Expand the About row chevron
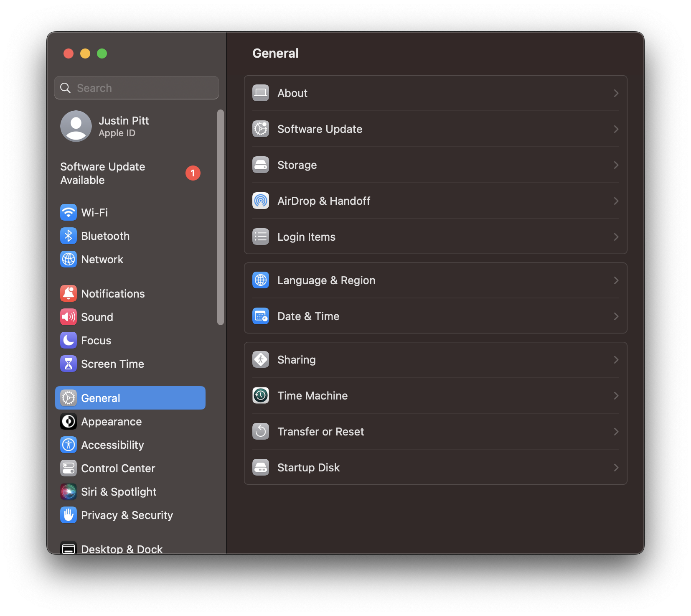The width and height of the screenshot is (691, 616). click(616, 93)
